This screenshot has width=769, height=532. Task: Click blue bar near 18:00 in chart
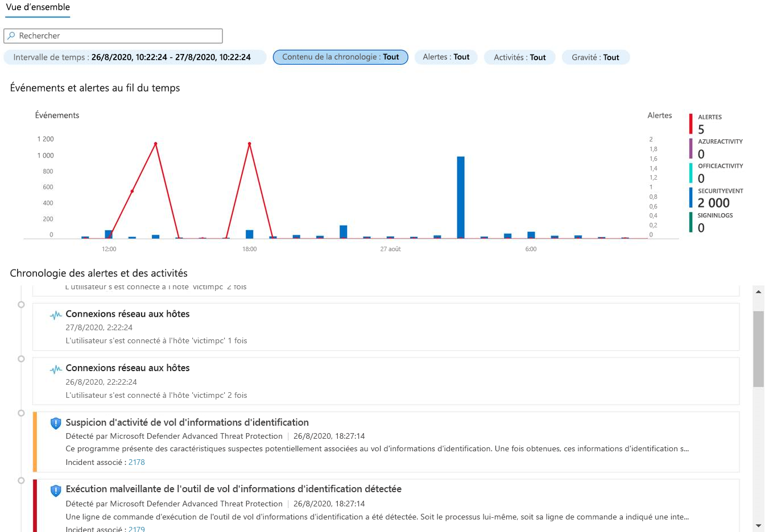coord(249,234)
